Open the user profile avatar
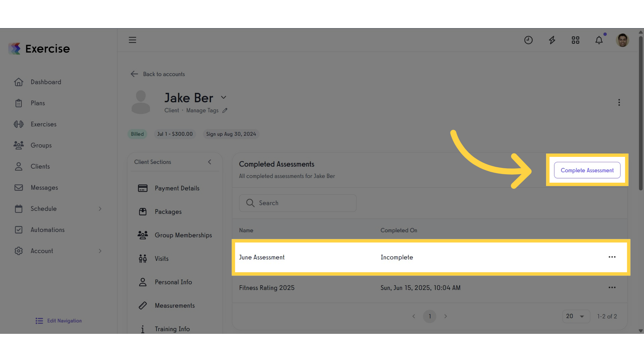This screenshot has width=644, height=362. [x=623, y=40]
